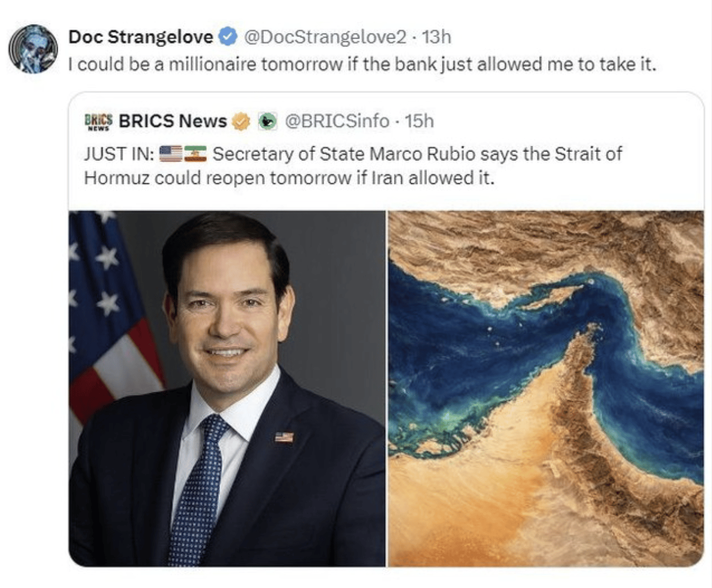Enlarge the portrait photo with American flag
The image size is (712, 588).
point(227,389)
